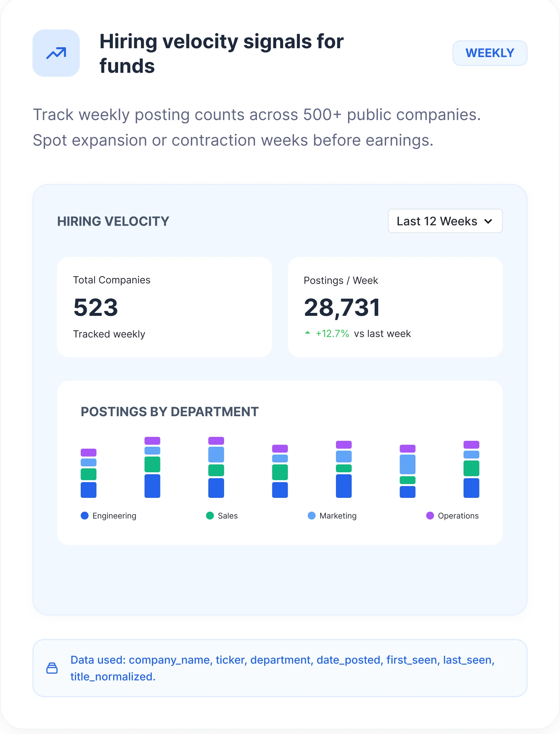Screen dimensions: 560x734
Task: Click the 523 total companies value
Action: tap(96, 308)
